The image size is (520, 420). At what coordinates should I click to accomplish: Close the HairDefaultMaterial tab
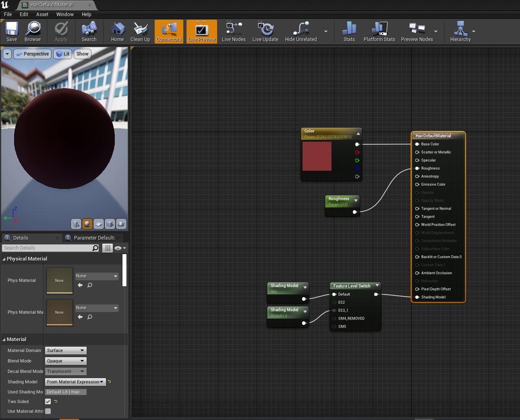[90, 5]
